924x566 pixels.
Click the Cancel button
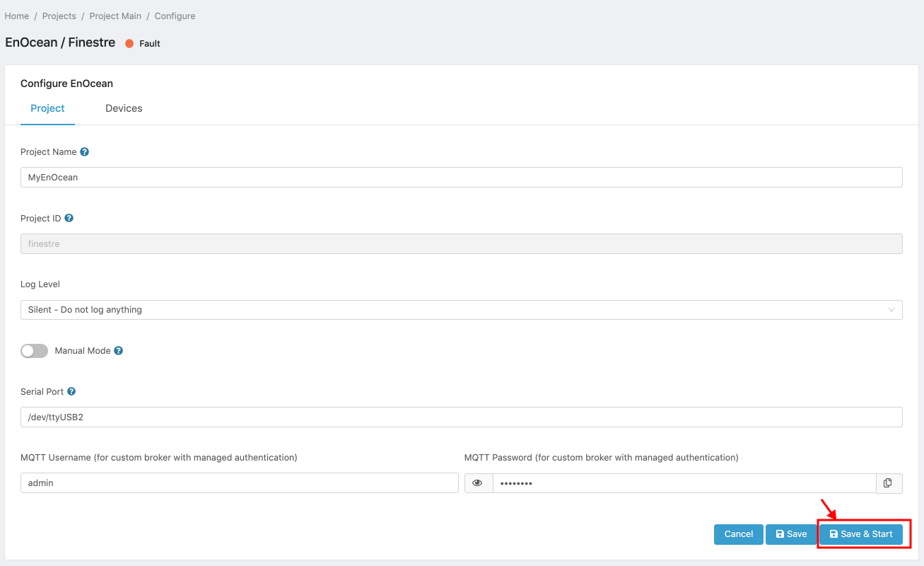(739, 534)
